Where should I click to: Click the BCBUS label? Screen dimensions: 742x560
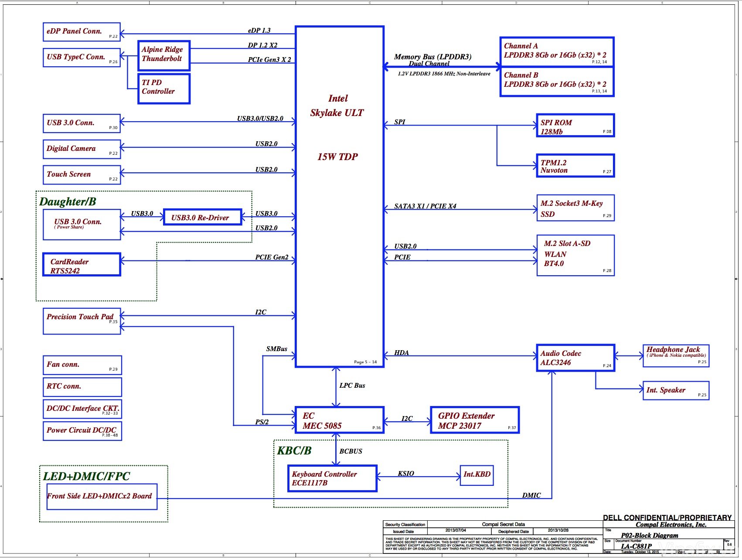click(x=351, y=451)
